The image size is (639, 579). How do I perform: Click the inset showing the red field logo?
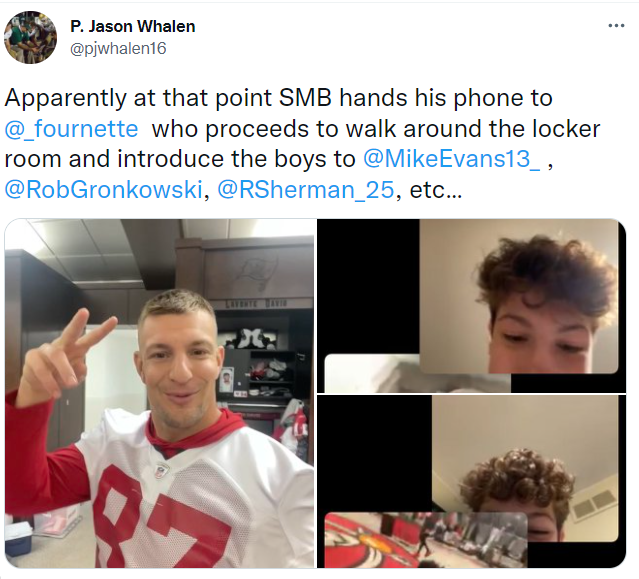pos(426,540)
